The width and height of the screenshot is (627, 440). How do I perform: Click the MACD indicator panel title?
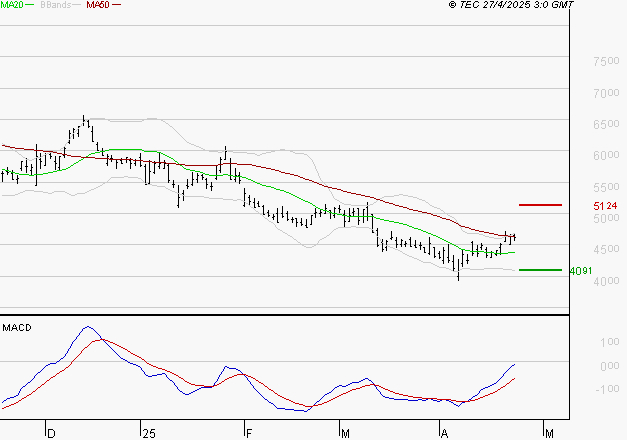[16, 327]
